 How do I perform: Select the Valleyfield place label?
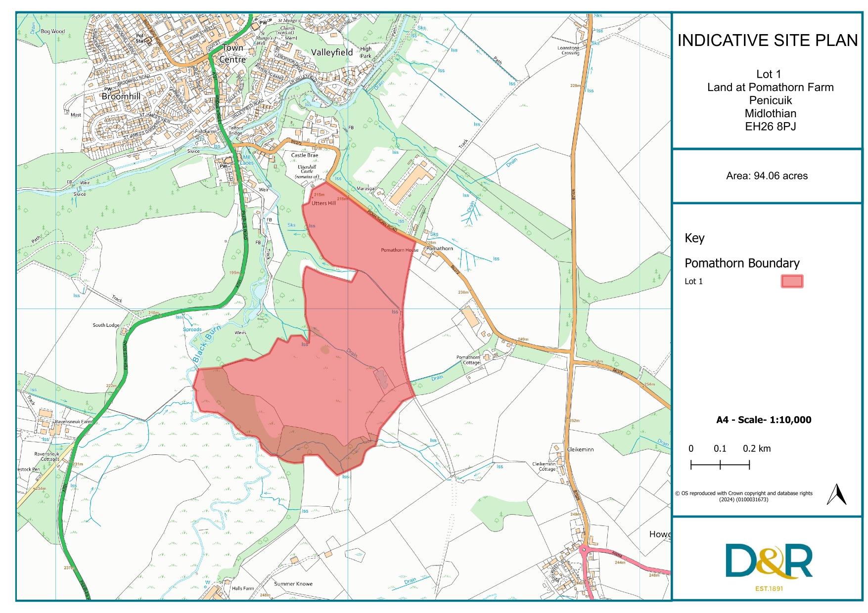coord(332,52)
